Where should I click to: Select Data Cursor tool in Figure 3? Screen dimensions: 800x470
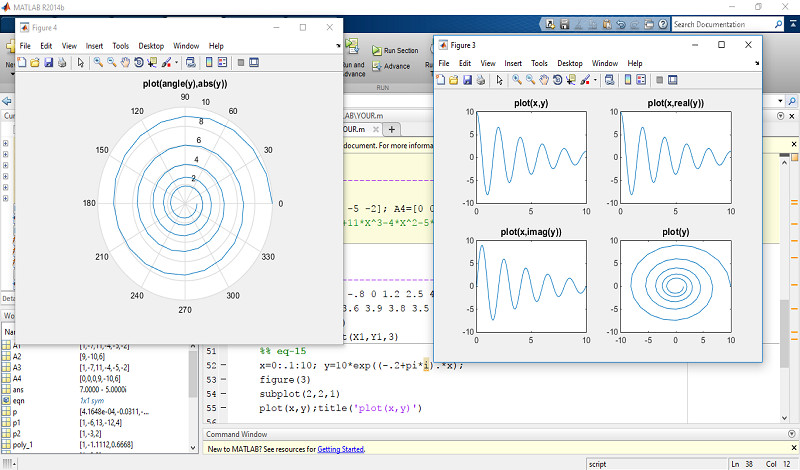point(570,80)
